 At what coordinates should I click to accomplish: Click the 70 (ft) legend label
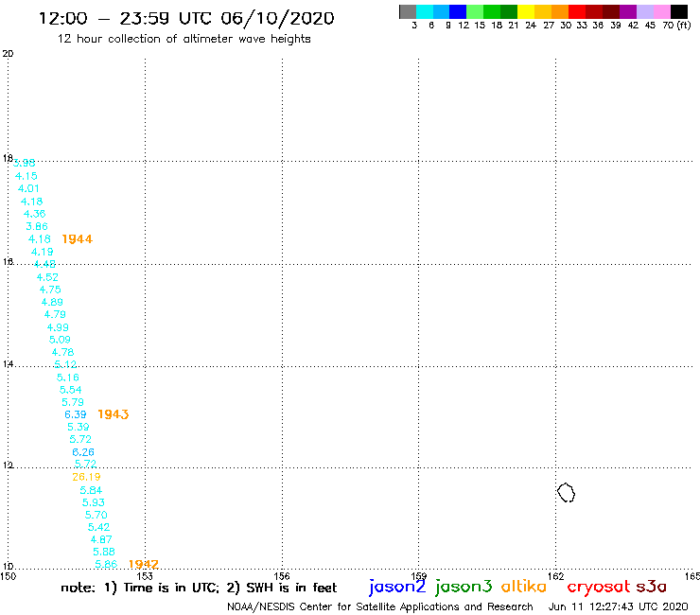[676, 25]
